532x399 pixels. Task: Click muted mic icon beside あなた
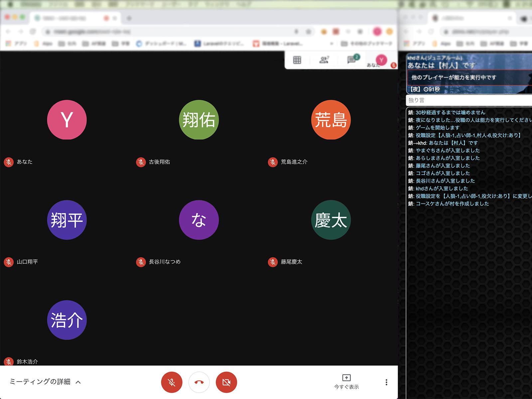tap(9, 162)
